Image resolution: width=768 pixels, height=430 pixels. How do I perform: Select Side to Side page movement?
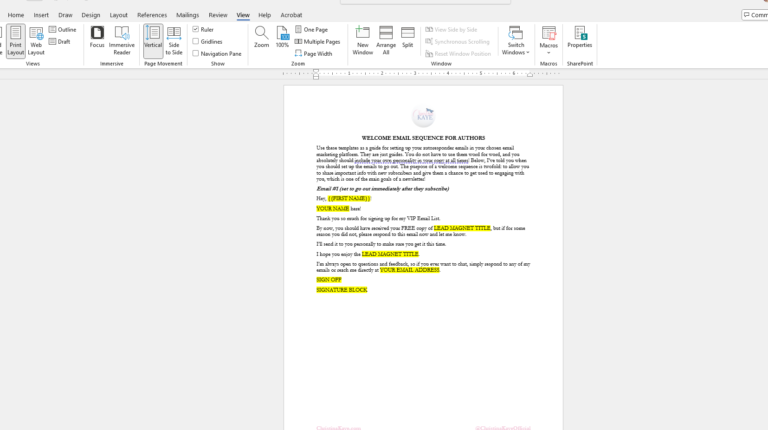click(x=174, y=41)
